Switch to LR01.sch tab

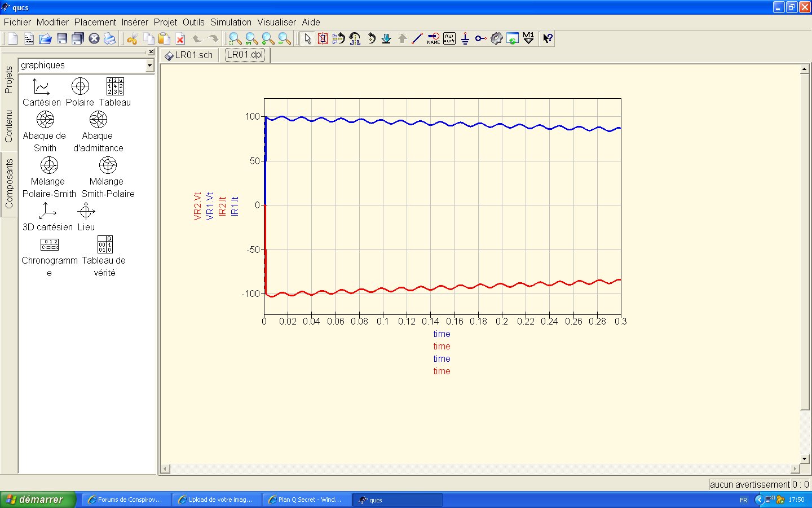189,55
